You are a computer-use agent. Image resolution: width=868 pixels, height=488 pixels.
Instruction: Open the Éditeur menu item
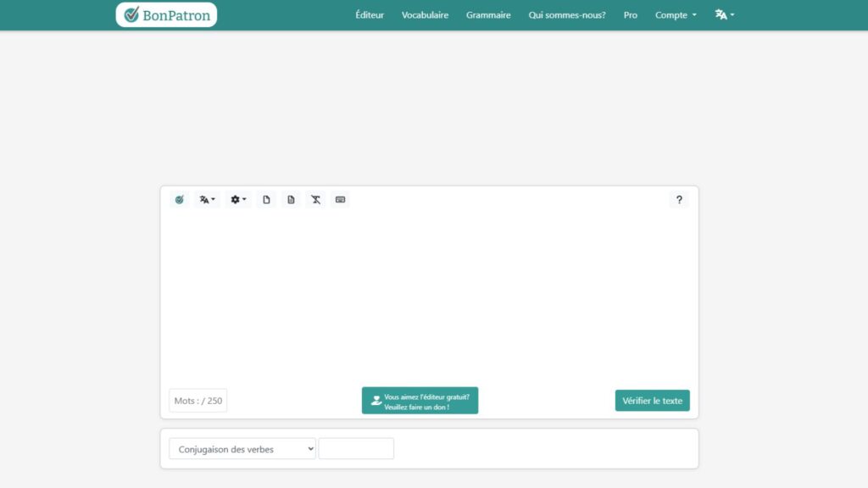(370, 15)
